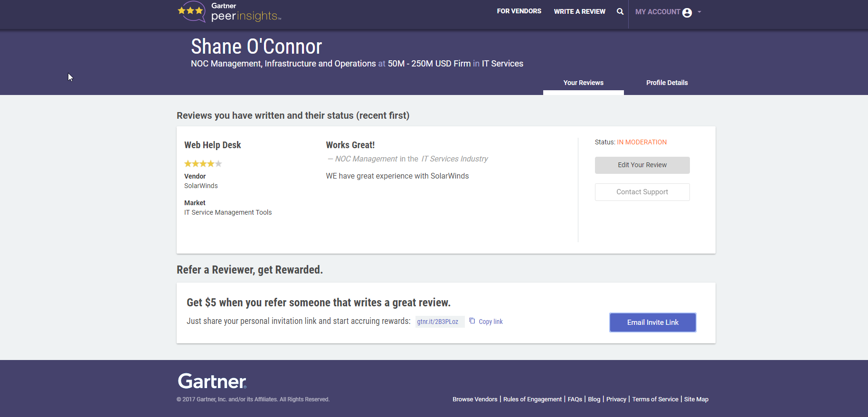Click the Web Help Desk product title
The image size is (868, 417).
212,145
